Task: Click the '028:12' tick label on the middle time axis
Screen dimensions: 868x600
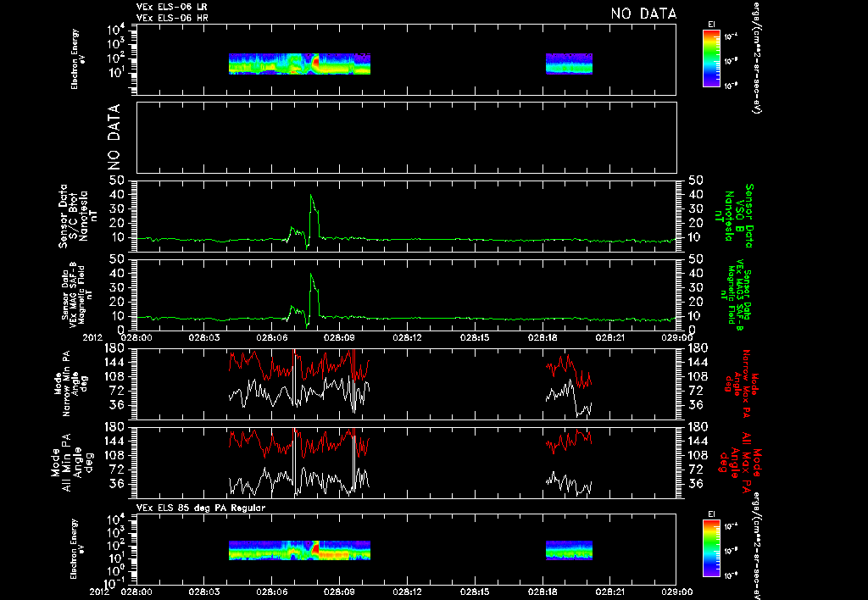Action: click(x=408, y=337)
